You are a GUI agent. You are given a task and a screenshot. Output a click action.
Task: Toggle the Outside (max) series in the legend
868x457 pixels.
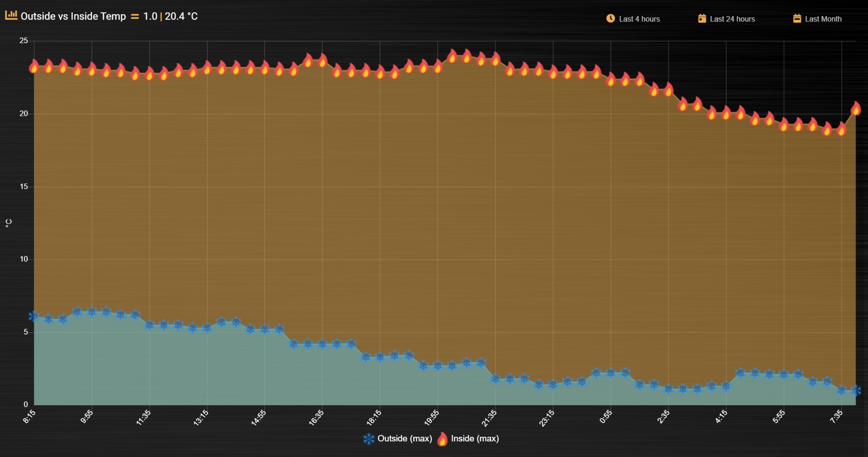398,439
